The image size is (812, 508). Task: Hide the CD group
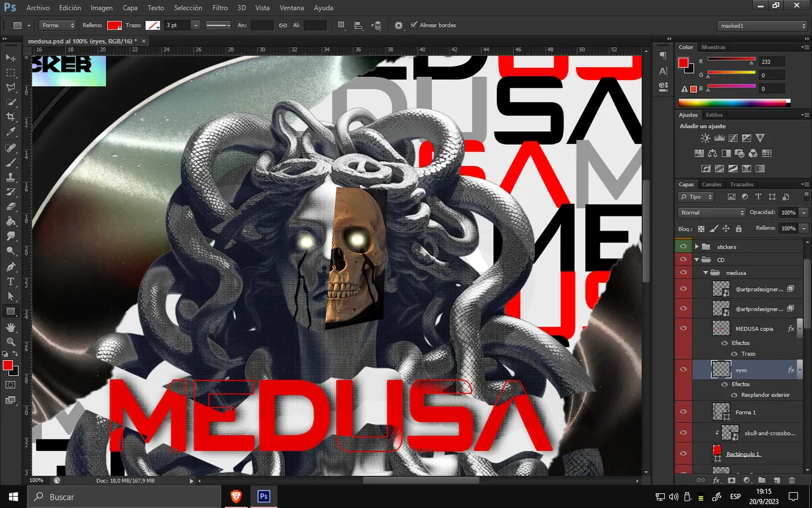[x=683, y=260]
